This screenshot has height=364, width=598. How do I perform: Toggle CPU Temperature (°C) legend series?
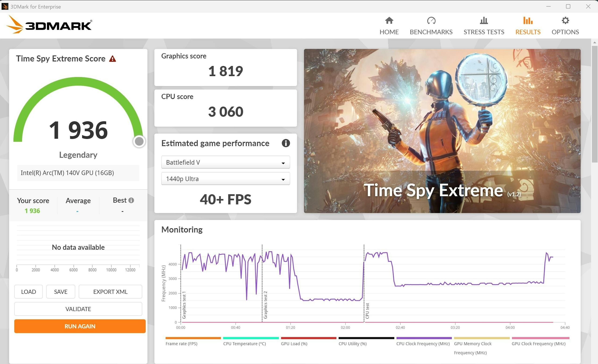click(x=244, y=344)
